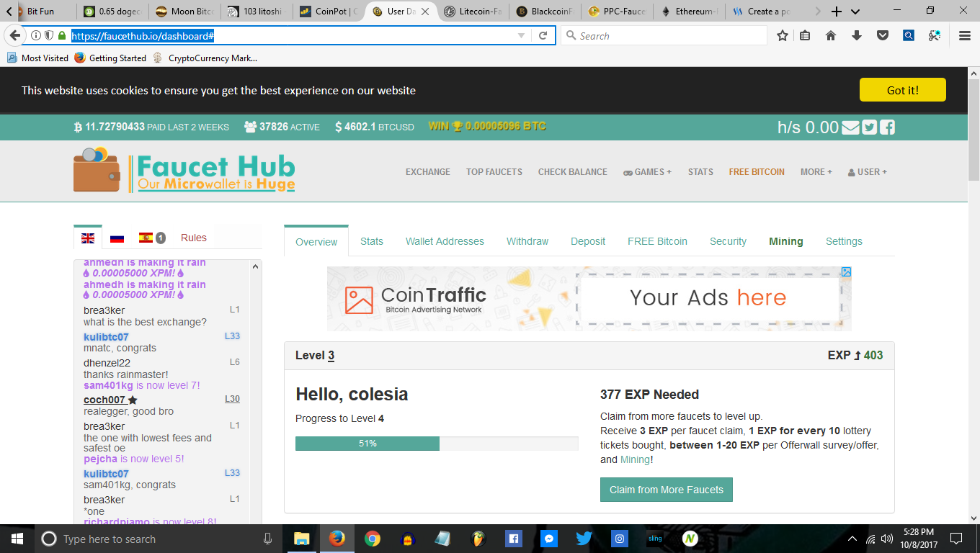This screenshot has width=980, height=553.
Task: Open the Withdraw tab
Action: click(527, 241)
